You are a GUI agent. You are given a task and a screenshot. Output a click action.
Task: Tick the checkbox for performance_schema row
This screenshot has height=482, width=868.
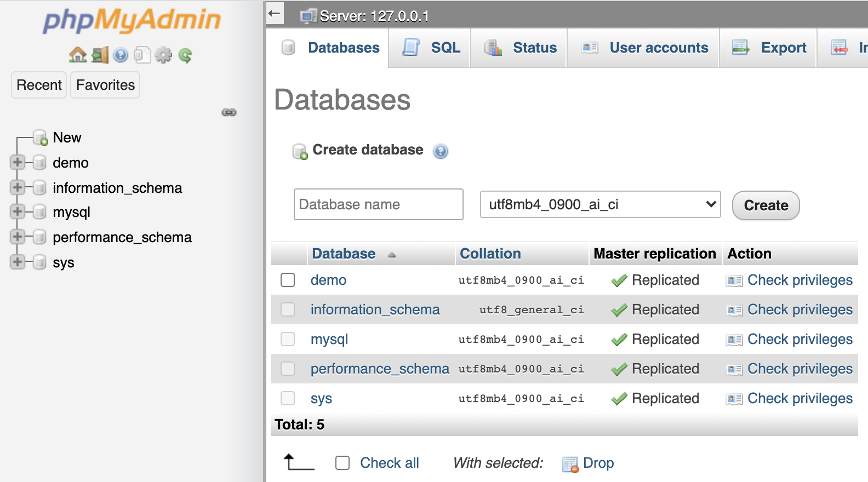288,369
